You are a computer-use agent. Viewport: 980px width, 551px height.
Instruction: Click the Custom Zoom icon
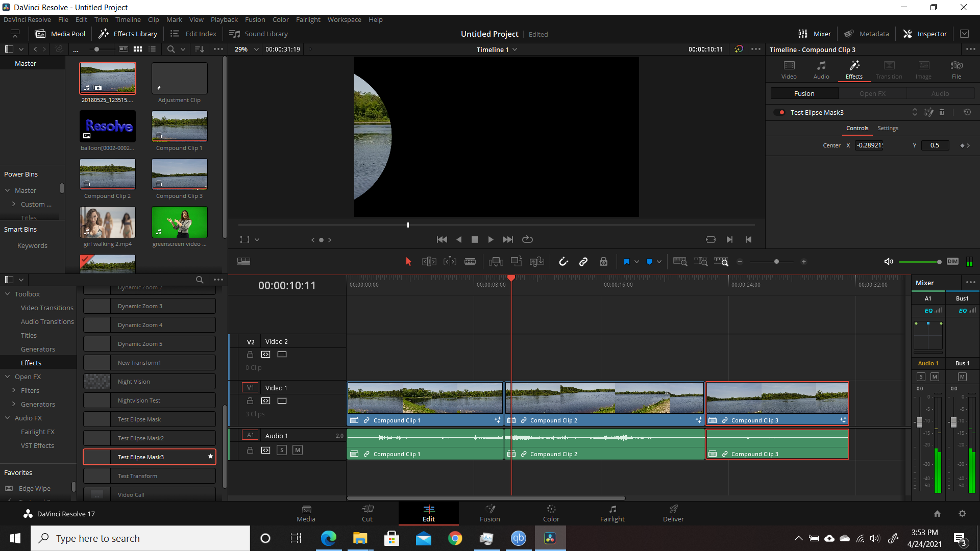click(721, 262)
